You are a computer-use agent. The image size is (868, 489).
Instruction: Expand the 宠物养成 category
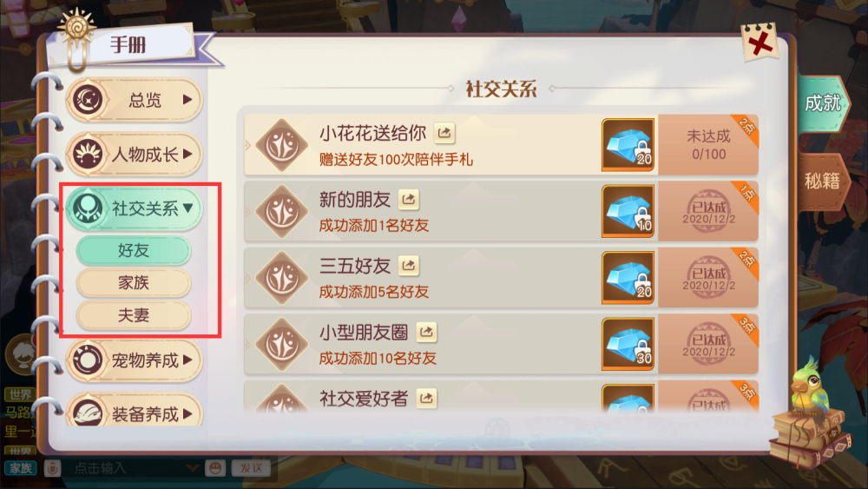(x=134, y=360)
